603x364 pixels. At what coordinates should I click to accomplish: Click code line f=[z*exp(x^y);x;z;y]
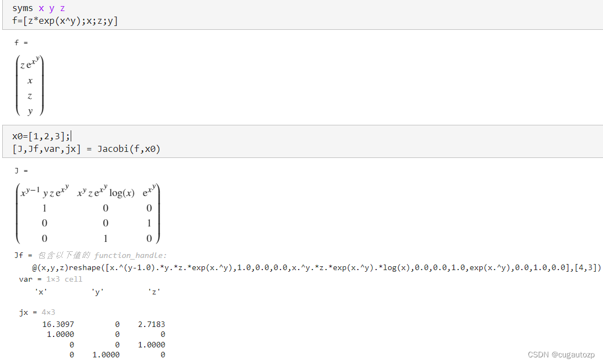tap(65, 21)
